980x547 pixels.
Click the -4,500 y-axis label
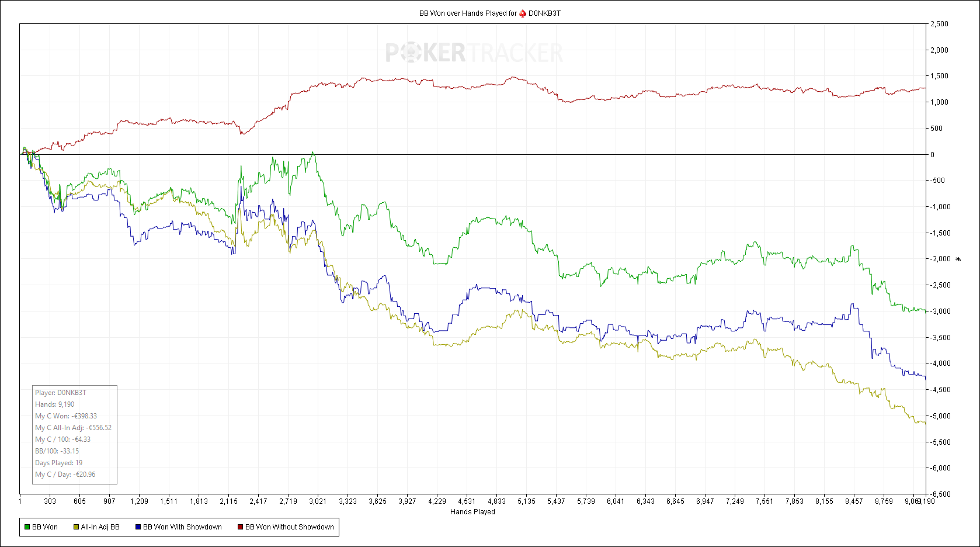click(x=940, y=390)
